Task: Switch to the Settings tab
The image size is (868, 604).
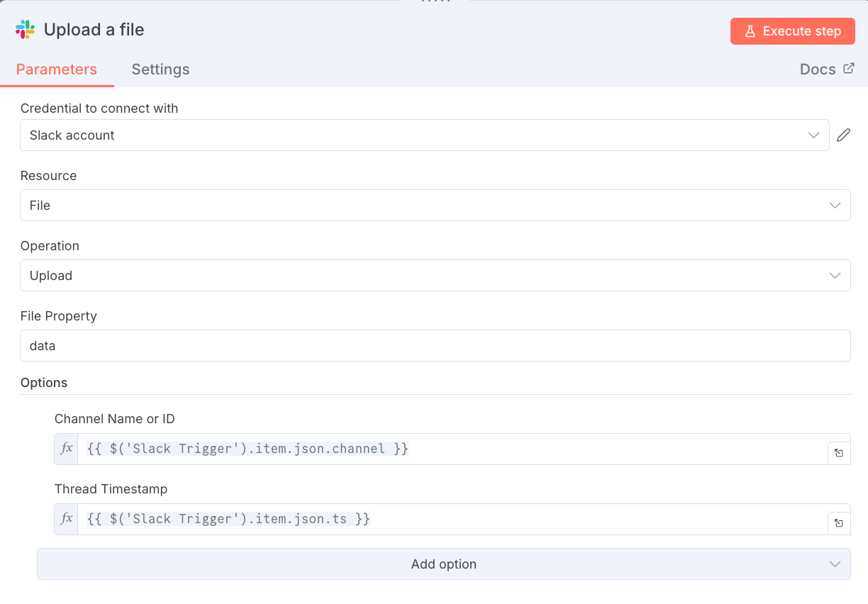Action: coord(160,69)
